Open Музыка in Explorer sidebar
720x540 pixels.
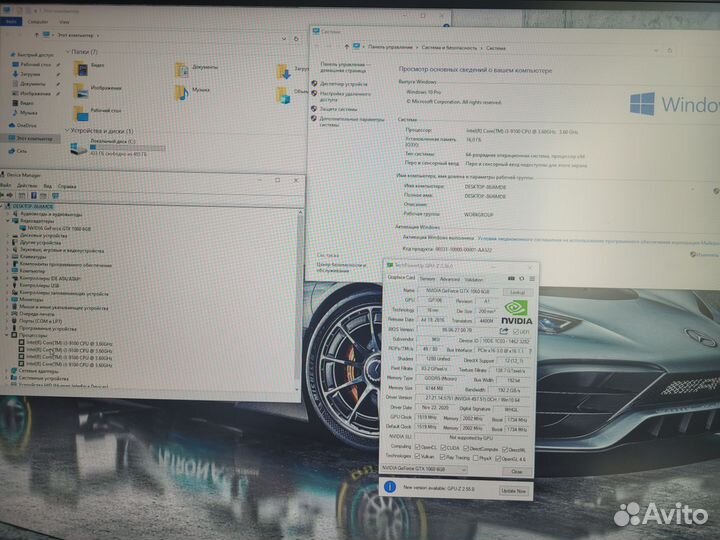(25, 112)
